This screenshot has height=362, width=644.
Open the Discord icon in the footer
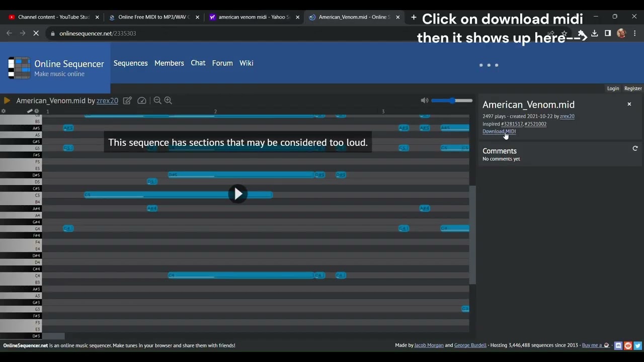[x=618, y=345]
